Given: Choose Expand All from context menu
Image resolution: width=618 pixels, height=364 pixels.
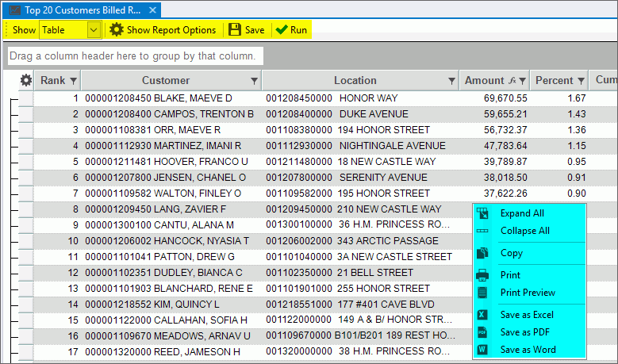Looking at the screenshot, I should pos(521,213).
